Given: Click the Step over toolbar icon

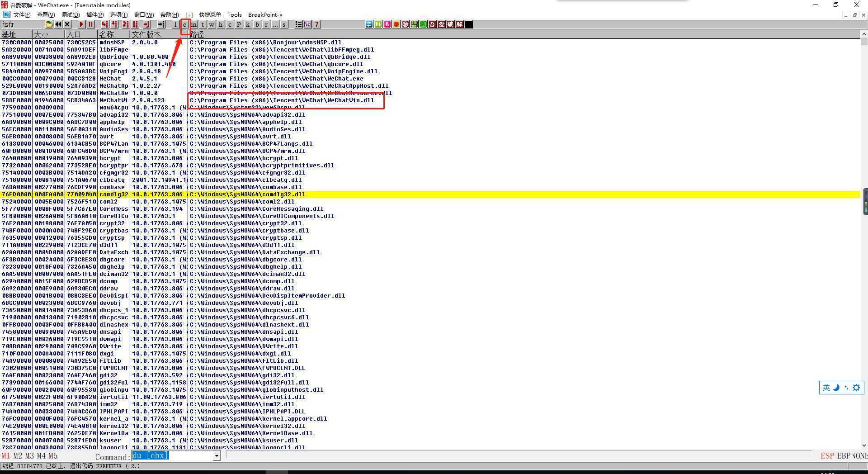Looking at the screenshot, I should (114, 24).
